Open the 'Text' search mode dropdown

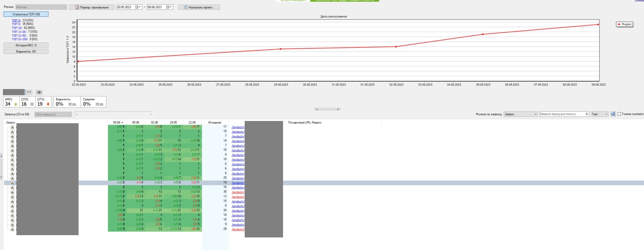[599, 114]
